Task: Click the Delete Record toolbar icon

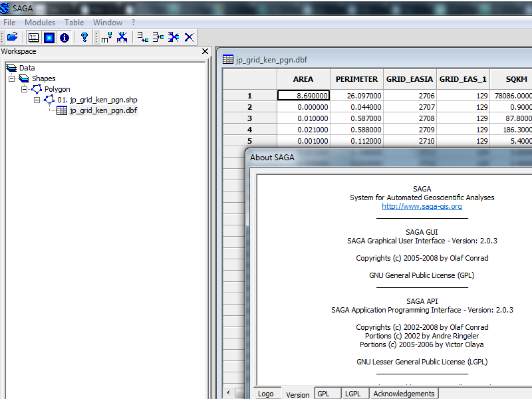Action: [x=174, y=37]
